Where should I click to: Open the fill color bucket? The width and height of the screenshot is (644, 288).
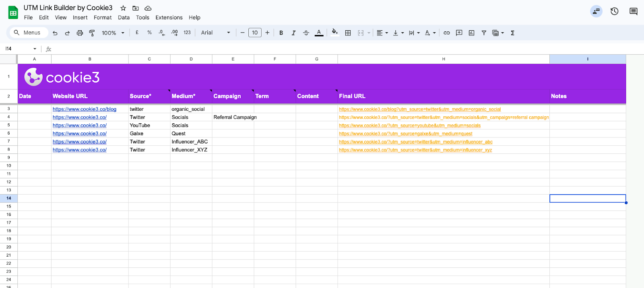tap(334, 33)
